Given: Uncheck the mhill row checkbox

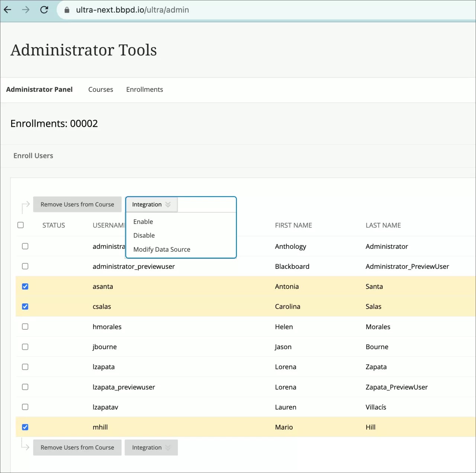Looking at the screenshot, I should click(x=25, y=427).
